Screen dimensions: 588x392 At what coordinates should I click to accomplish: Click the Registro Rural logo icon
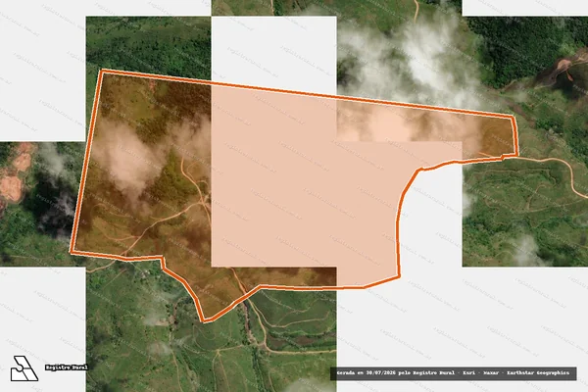pyautogui.click(x=24, y=368)
